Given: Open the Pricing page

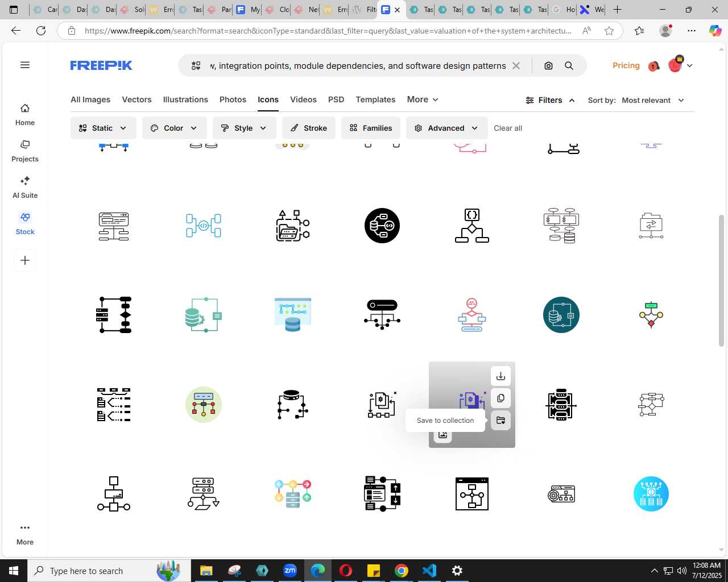Looking at the screenshot, I should pyautogui.click(x=626, y=65).
